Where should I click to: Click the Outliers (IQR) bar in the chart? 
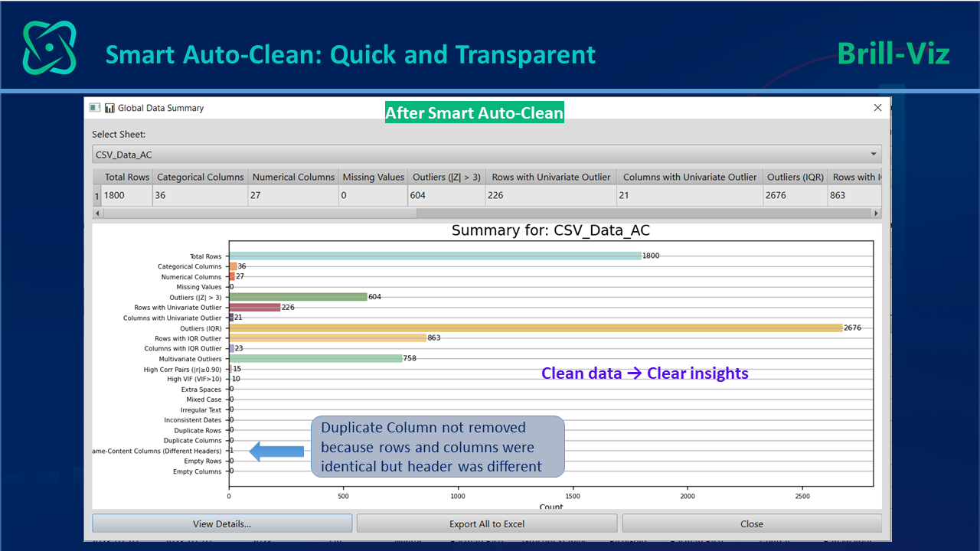pos(535,328)
